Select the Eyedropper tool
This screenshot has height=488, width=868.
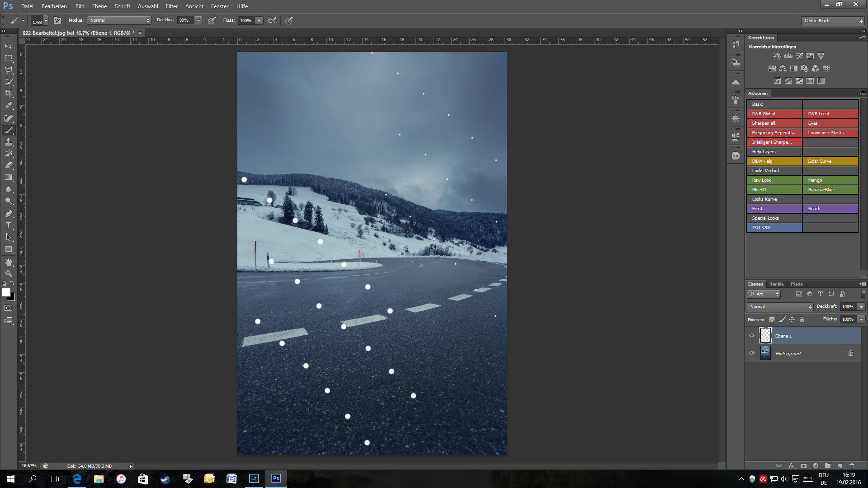(9, 106)
